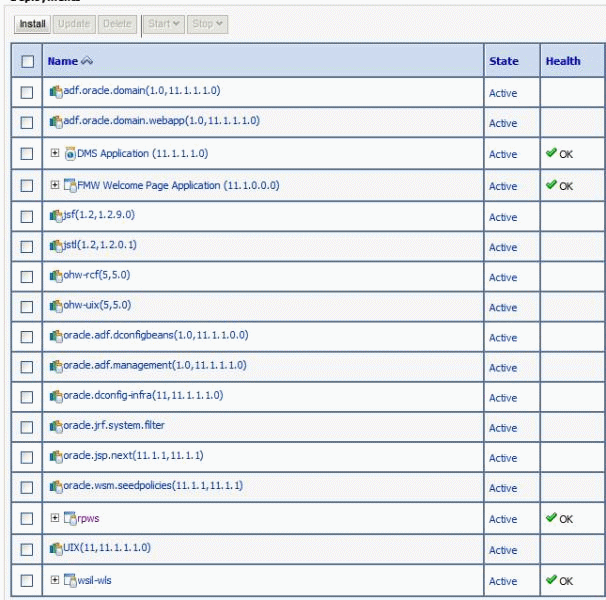The height and width of the screenshot is (600, 606).
Task: Click the Delete button
Action: click(117, 24)
